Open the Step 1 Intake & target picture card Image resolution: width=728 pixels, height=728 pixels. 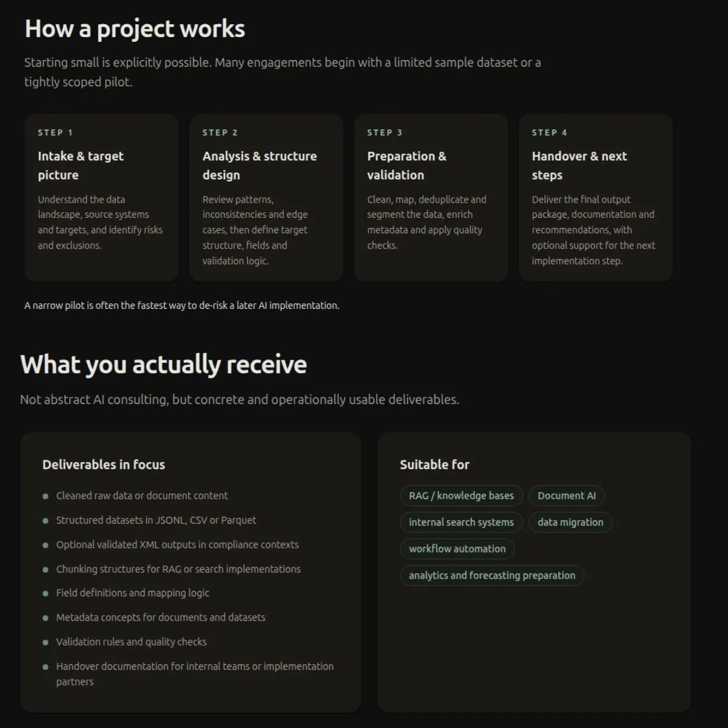pos(101,197)
